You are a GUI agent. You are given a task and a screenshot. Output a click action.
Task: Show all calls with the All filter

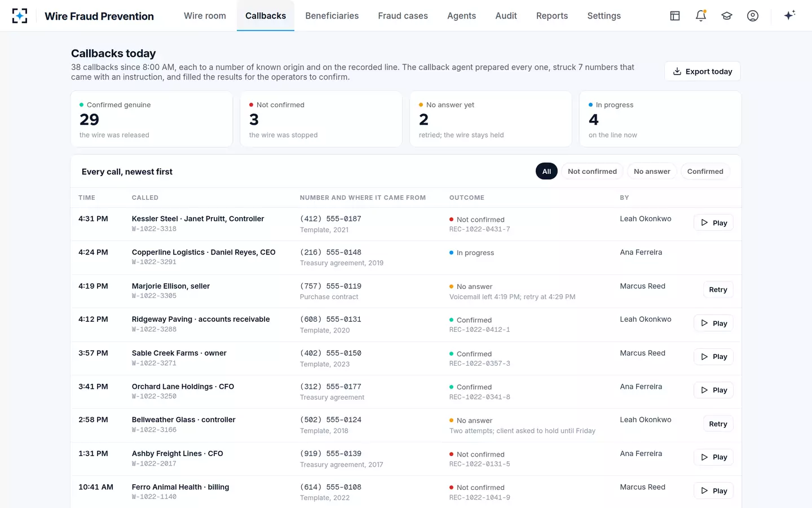coord(546,172)
